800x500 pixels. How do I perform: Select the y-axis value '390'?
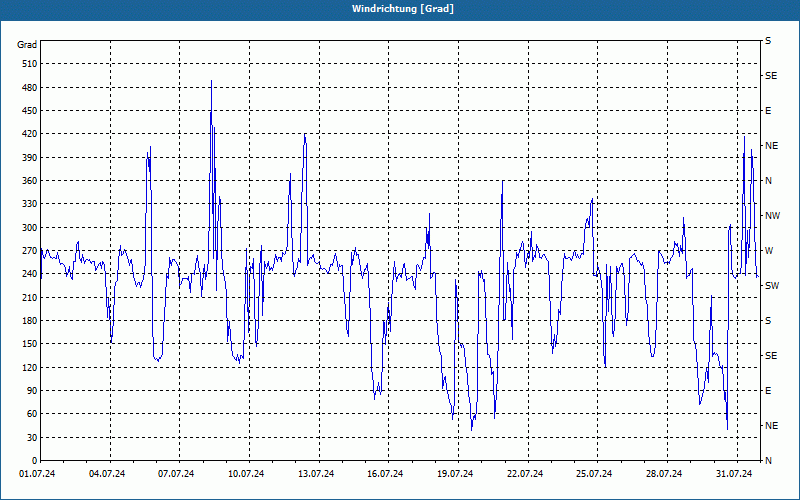point(30,158)
